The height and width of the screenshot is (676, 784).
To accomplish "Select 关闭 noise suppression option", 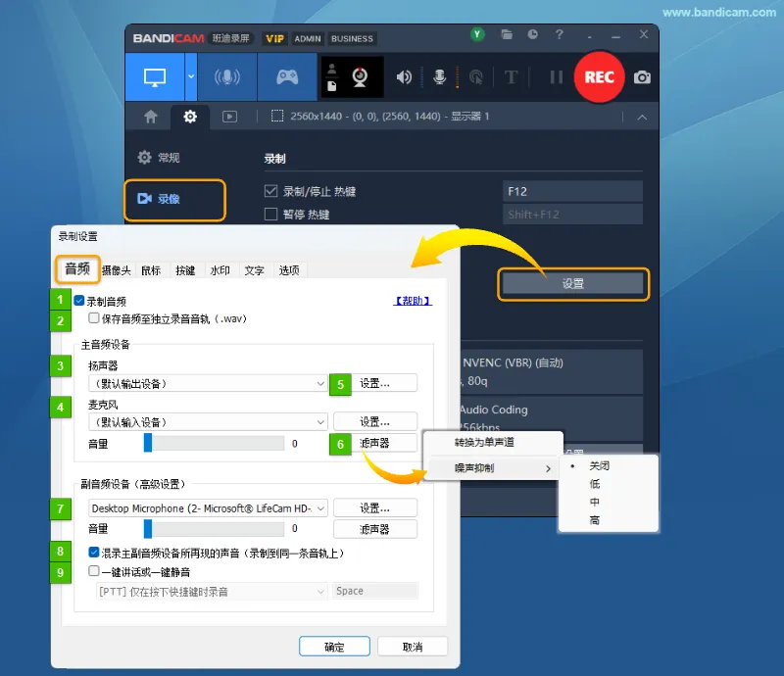I will point(599,465).
